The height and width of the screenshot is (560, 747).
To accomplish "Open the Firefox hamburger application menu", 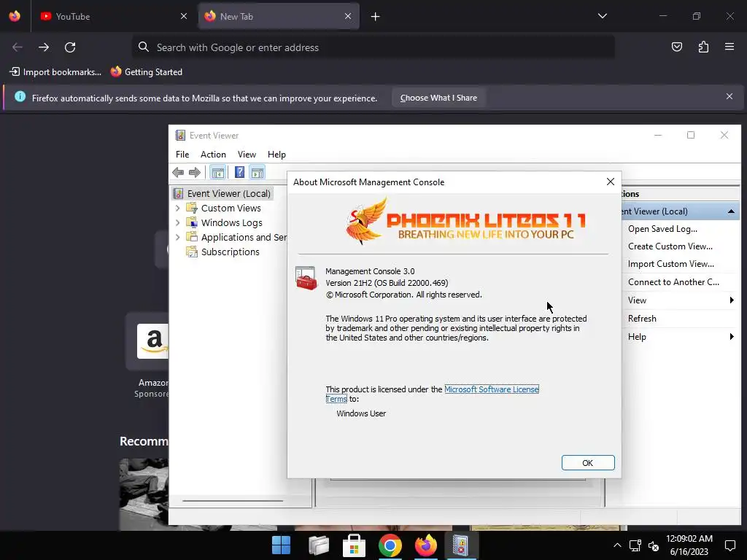I will pos(729,47).
